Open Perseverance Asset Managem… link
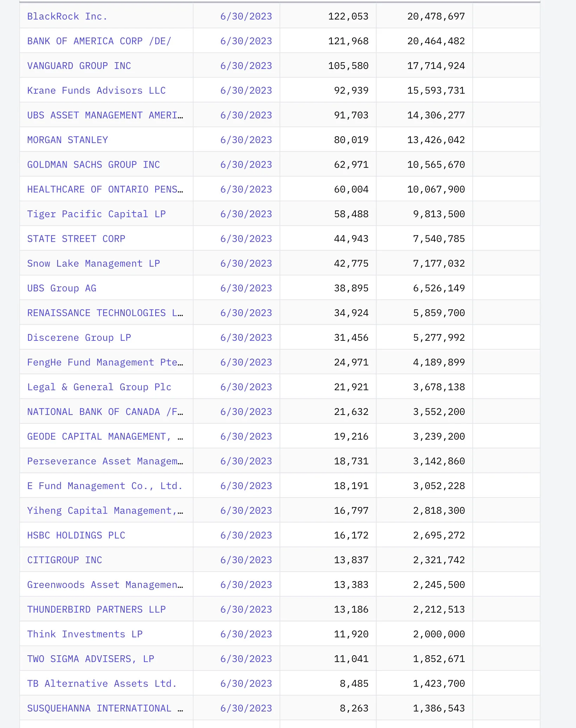 click(x=105, y=461)
